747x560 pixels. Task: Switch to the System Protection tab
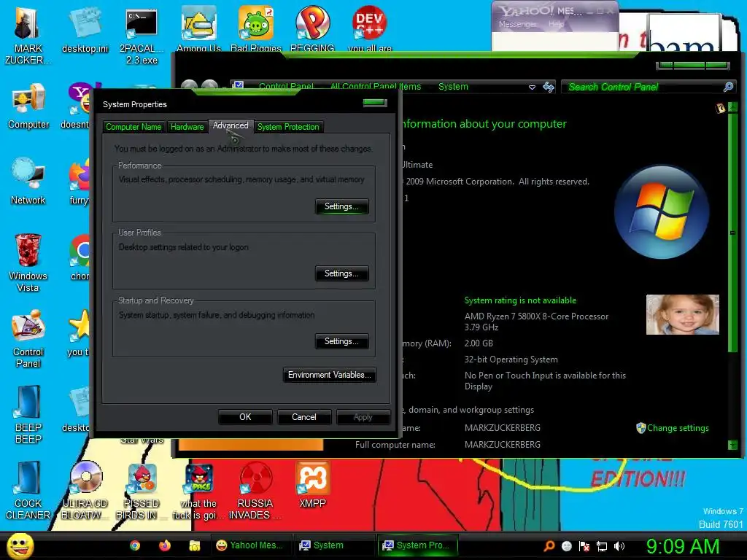pyautogui.click(x=288, y=127)
